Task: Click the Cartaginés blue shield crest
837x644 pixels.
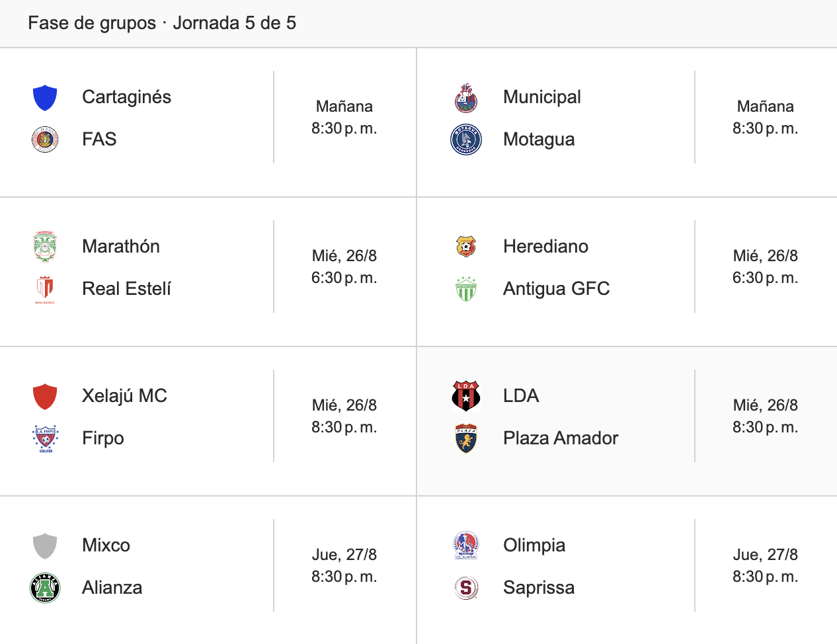Action: coord(45,98)
